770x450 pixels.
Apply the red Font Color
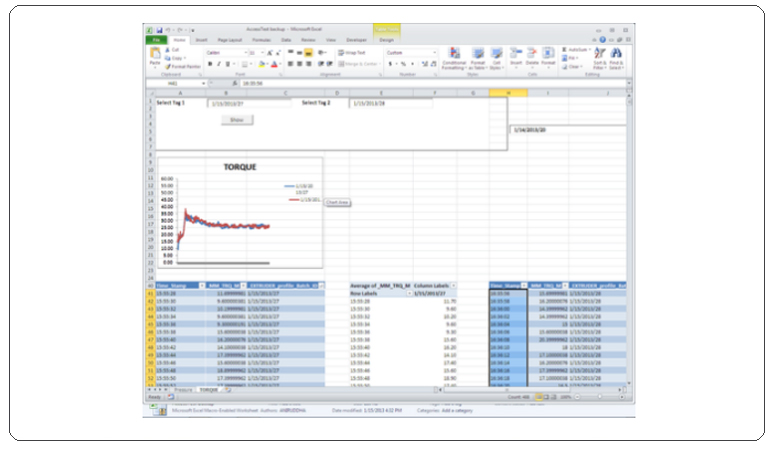coord(274,64)
